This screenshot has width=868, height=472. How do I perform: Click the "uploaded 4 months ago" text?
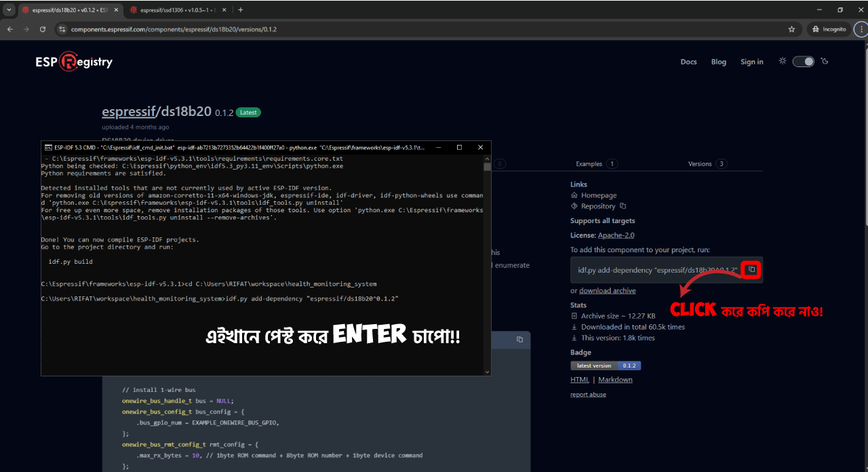[136, 127]
